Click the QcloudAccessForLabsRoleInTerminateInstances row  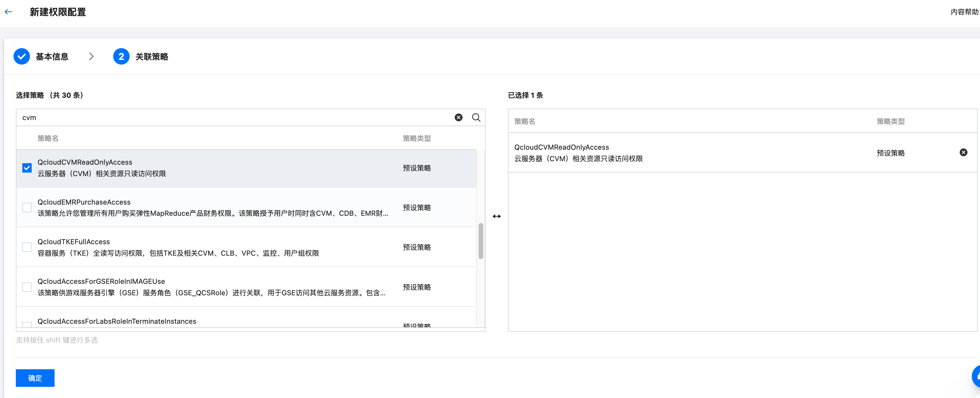[117, 321]
